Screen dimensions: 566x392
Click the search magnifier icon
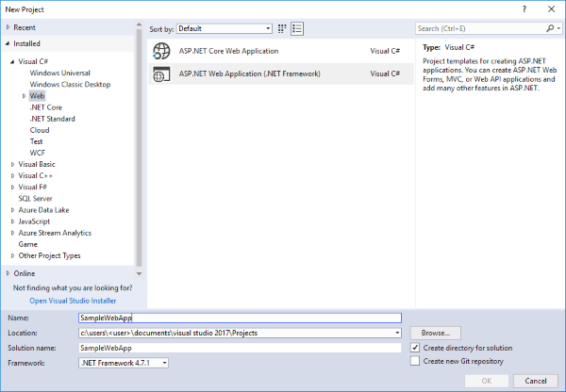(x=550, y=28)
